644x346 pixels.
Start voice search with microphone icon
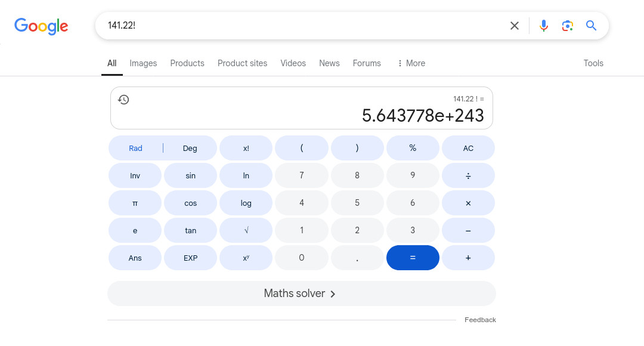point(543,26)
